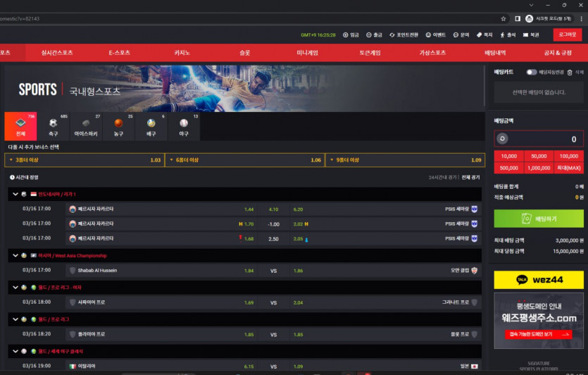Pick draw odds 4.10
The width and height of the screenshot is (588, 375).
point(273,209)
